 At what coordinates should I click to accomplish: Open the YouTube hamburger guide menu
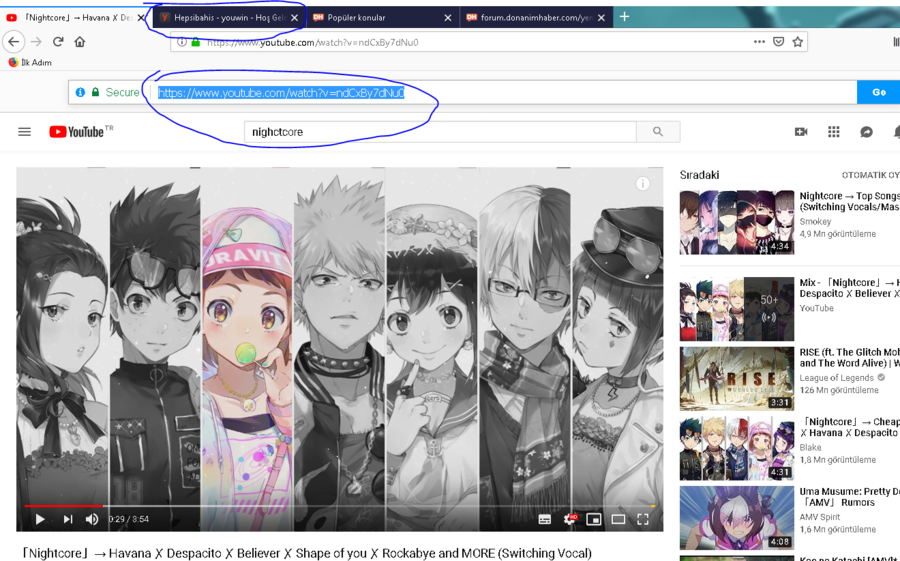25,132
